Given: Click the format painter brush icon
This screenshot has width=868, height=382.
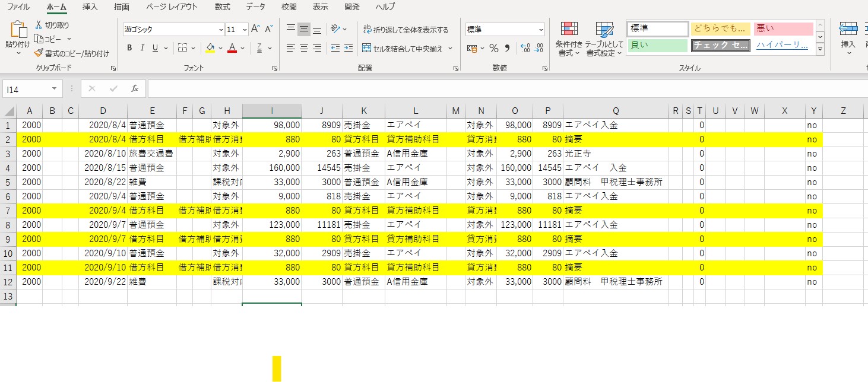Looking at the screenshot, I should click(x=39, y=53).
